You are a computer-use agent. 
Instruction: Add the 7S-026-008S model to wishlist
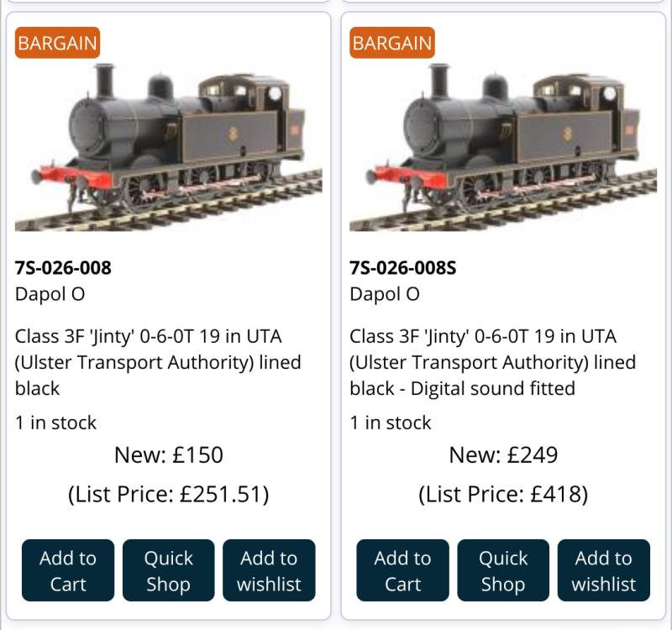603,570
